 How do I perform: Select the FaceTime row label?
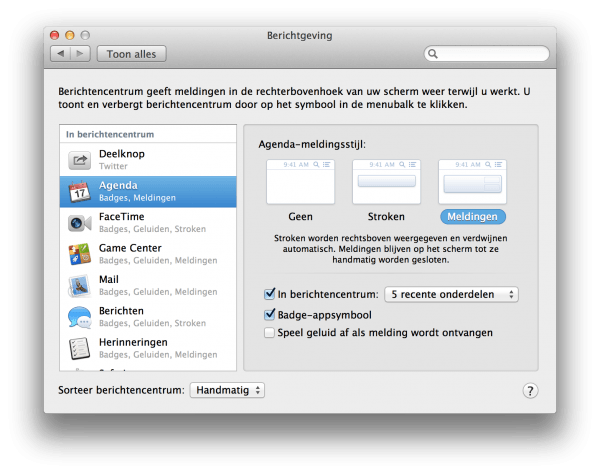point(121,217)
